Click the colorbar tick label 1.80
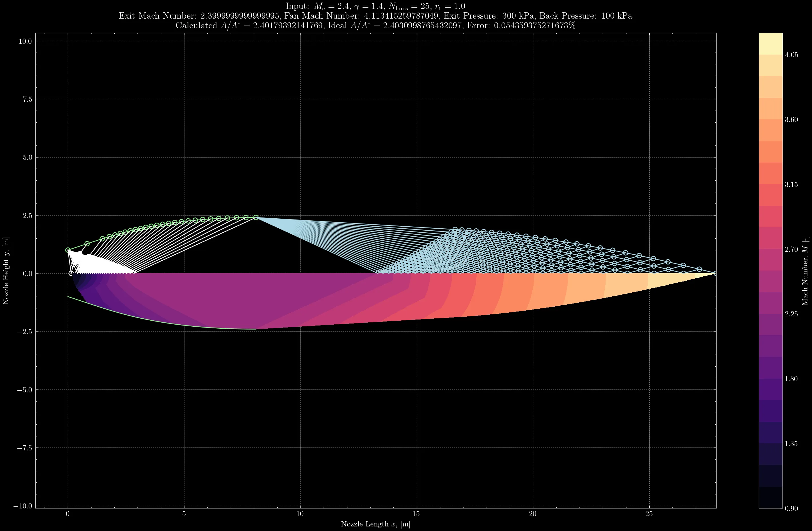 791,379
